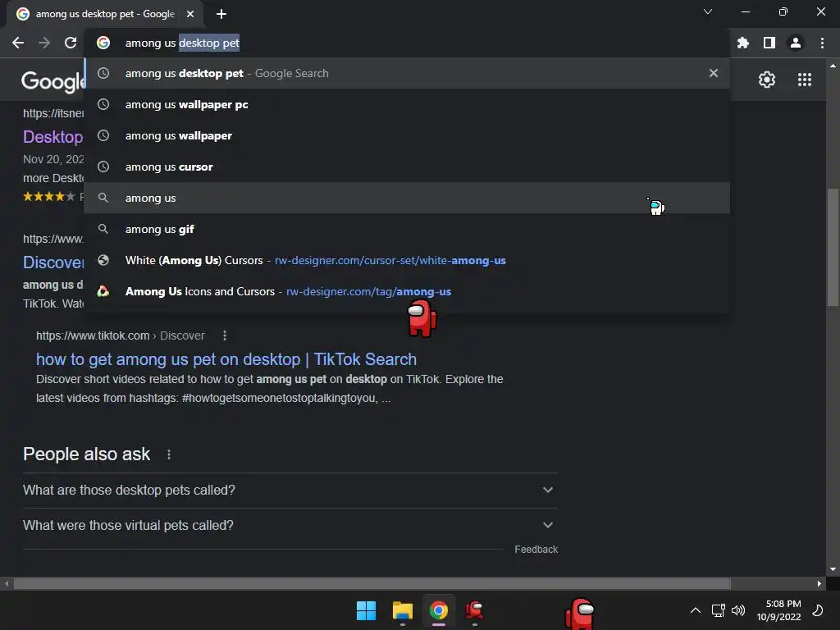
Task: Open the Extensions puzzle icon
Action: pyautogui.click(x=743, y=43)
